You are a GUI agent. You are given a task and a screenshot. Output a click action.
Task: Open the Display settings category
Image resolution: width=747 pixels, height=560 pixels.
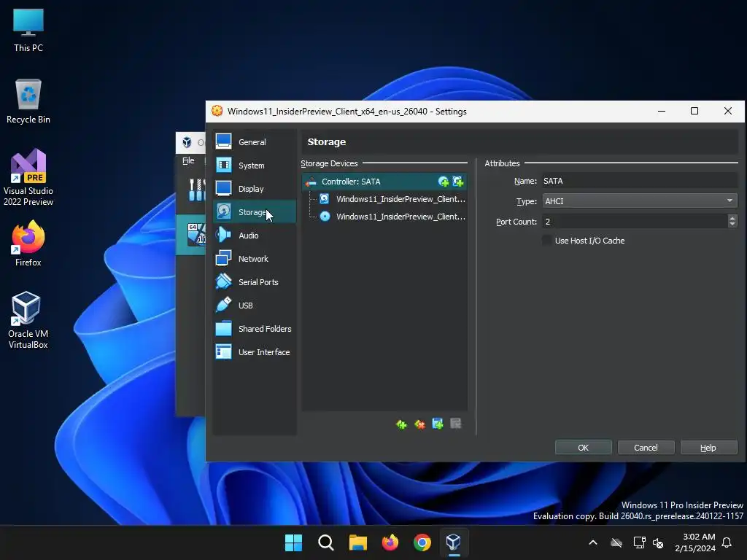pos(255,189)
